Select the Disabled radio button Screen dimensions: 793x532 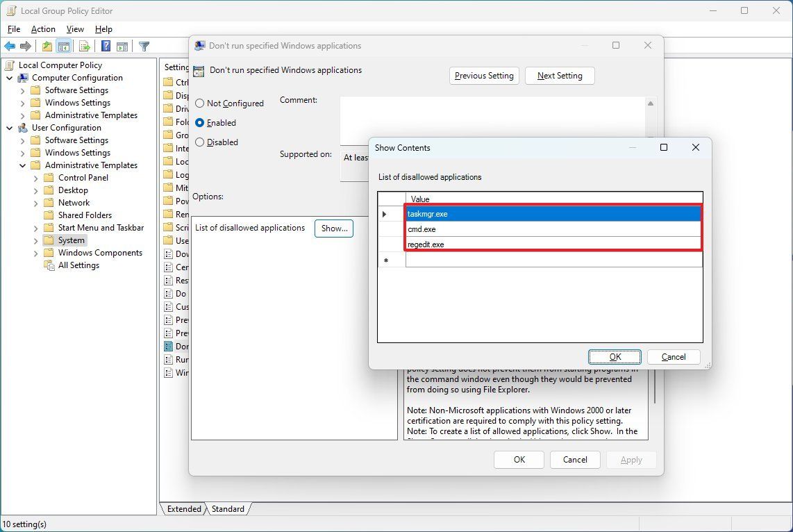(199, 142)
